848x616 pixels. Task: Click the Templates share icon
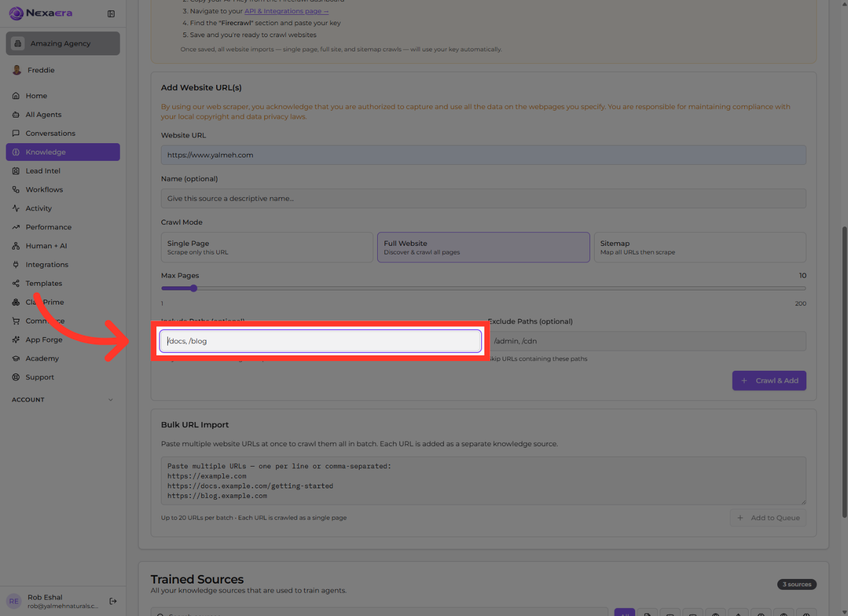pyautogui.click(x=16, y=284)
